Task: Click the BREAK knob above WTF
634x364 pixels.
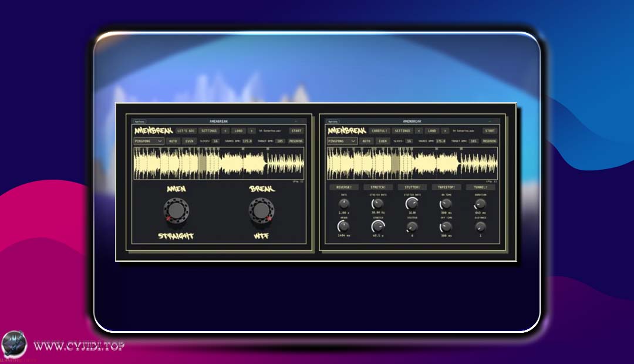Action: pyautogui.click(x=260, y=211)
